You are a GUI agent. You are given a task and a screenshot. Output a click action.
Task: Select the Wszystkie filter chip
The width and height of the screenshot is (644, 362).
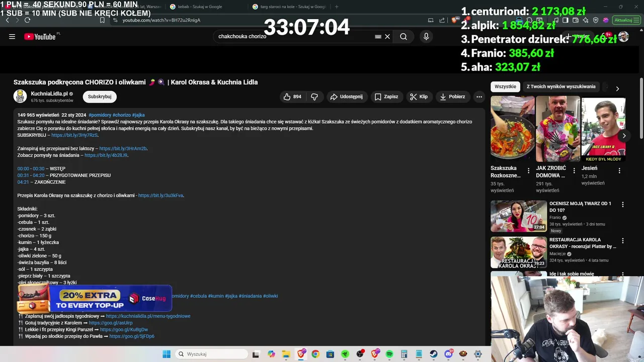pyautogui.click(x=505, y=86)
